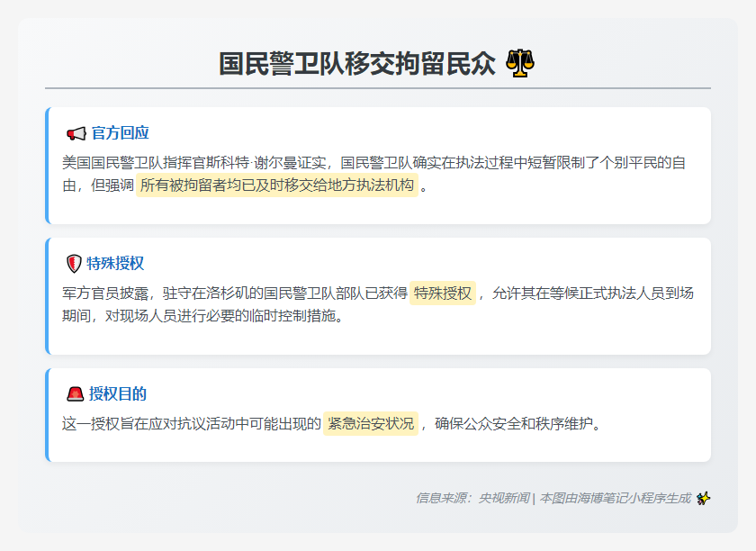Click the highlighted 特殊授权 phrase in paragraph
Image resolution: width=756 pixels, height=551 pixels.
pos(443,294)
